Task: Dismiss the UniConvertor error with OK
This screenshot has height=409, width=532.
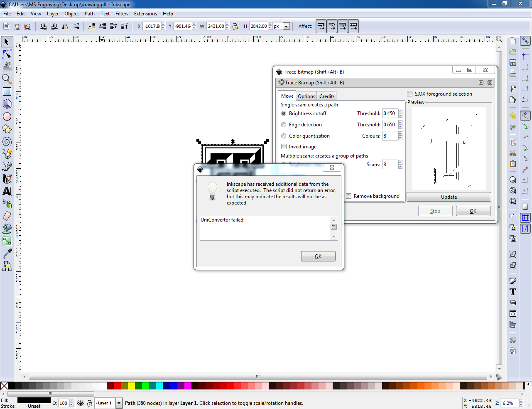Action: point(318,256)
